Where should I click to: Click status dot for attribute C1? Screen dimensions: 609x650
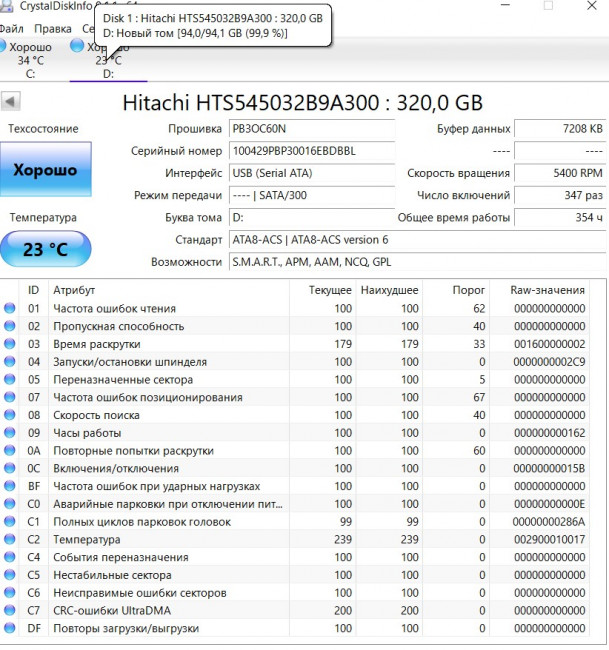pos(10,521)
